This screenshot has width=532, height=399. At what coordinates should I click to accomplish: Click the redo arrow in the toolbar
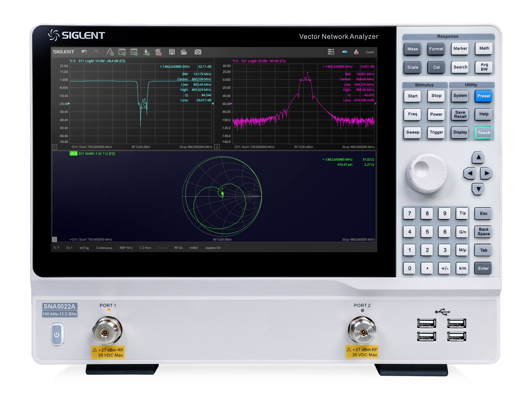pos(96,52)
